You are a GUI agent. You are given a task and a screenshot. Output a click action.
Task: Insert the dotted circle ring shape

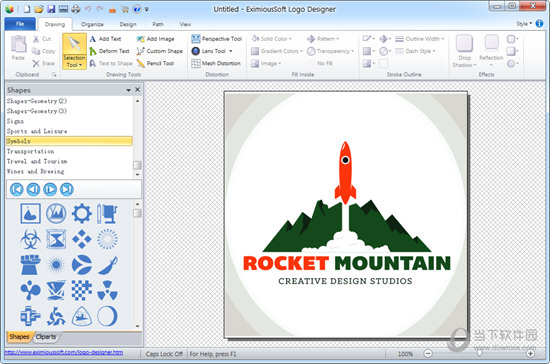coord(107,239)
